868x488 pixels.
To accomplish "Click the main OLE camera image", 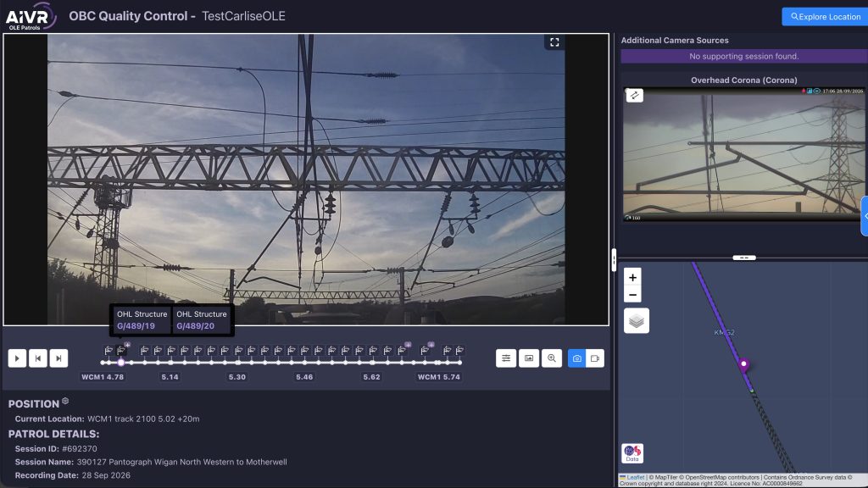I will click(x=306, y=180).
